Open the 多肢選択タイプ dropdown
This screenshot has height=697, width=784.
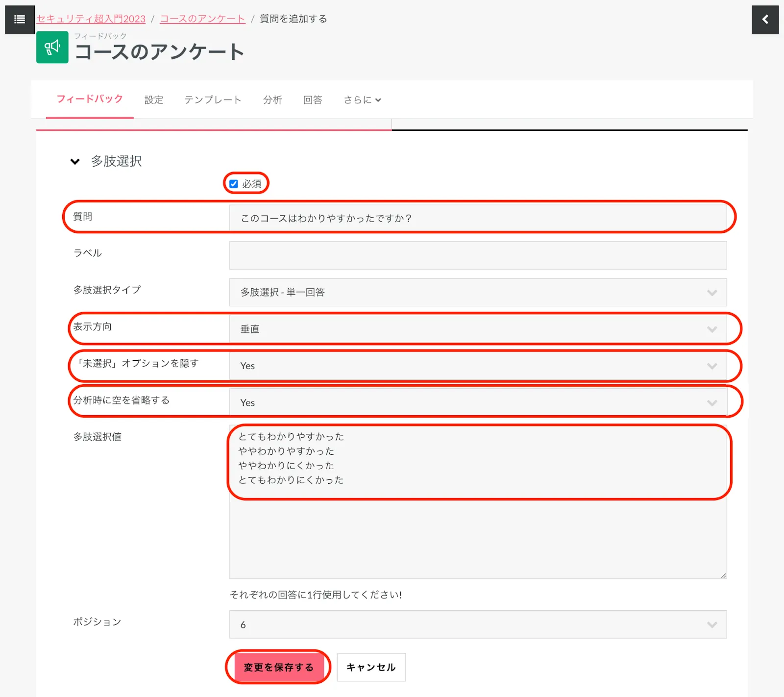coord(477,292)
